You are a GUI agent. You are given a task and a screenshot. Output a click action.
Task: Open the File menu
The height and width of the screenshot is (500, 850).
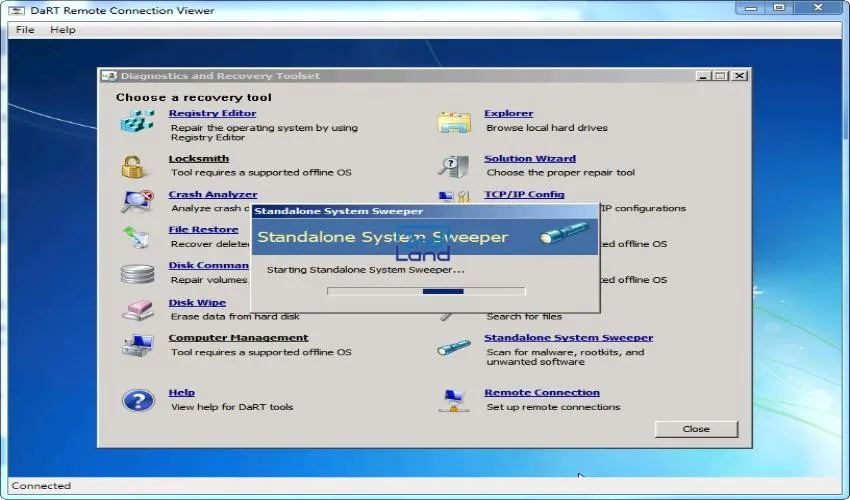(25, 30)
